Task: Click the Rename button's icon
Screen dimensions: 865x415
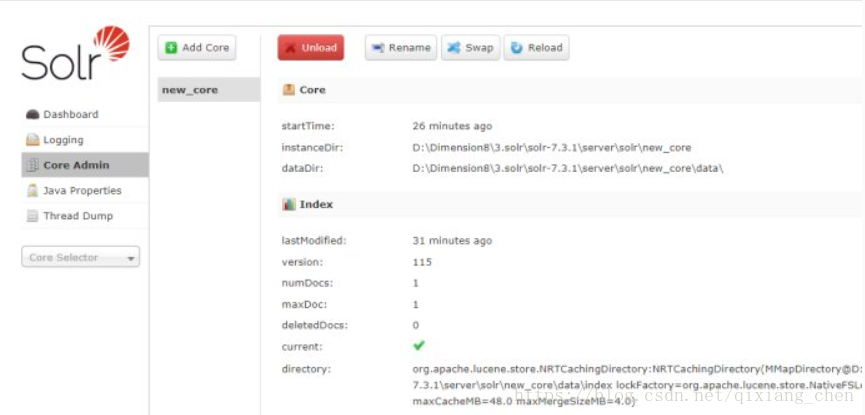Action: coord(378,48)
